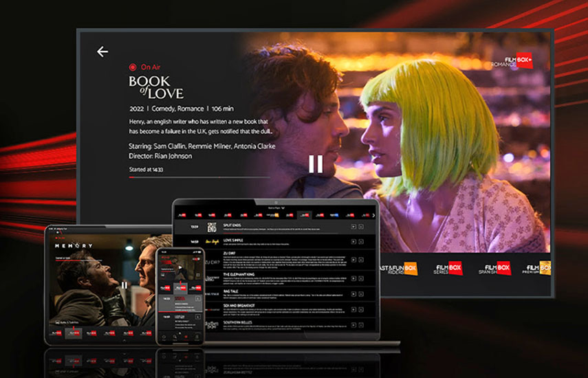
Task: Seek on the Book of Love progress bar
Action: (199, 177)
